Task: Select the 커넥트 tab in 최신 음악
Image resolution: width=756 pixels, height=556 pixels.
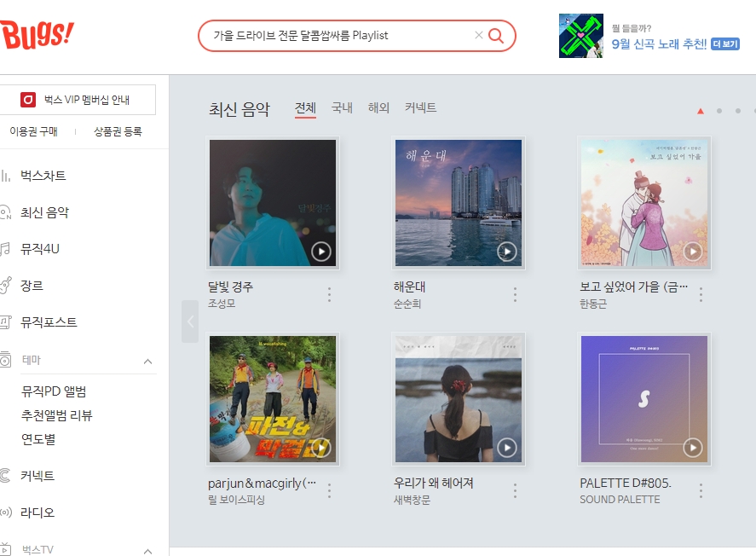Action: point(420,107)
